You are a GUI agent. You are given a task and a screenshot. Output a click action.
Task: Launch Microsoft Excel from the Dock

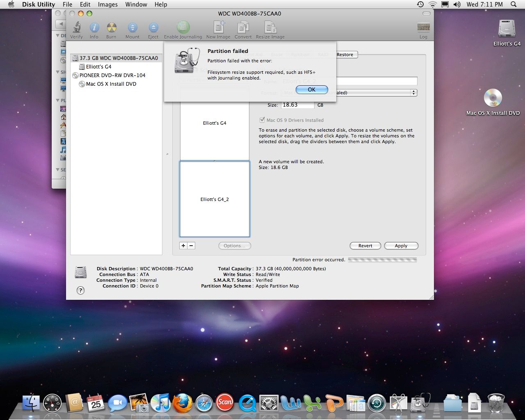[x=312, y=403]
